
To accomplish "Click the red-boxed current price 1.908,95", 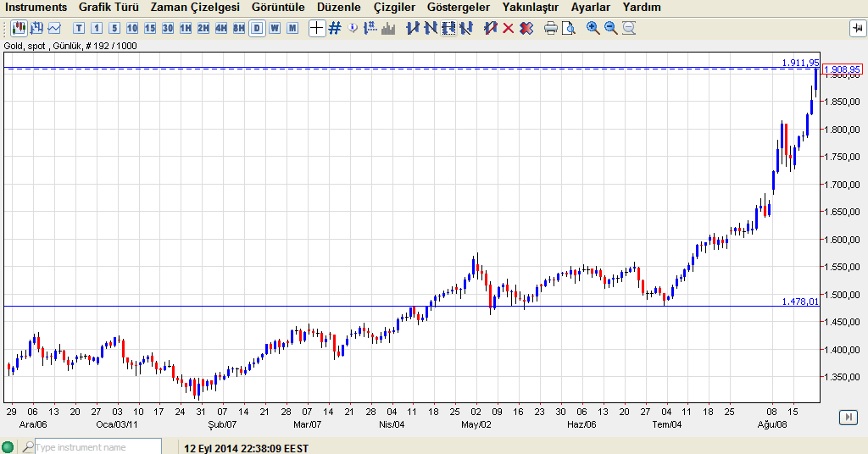I will pyautogui.click(x=842, y=69).
